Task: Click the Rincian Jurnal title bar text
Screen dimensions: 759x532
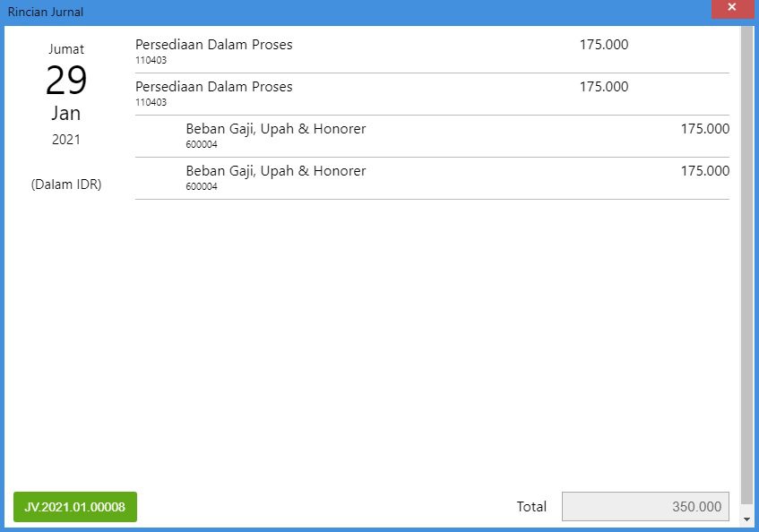Action: coord(46,12)
